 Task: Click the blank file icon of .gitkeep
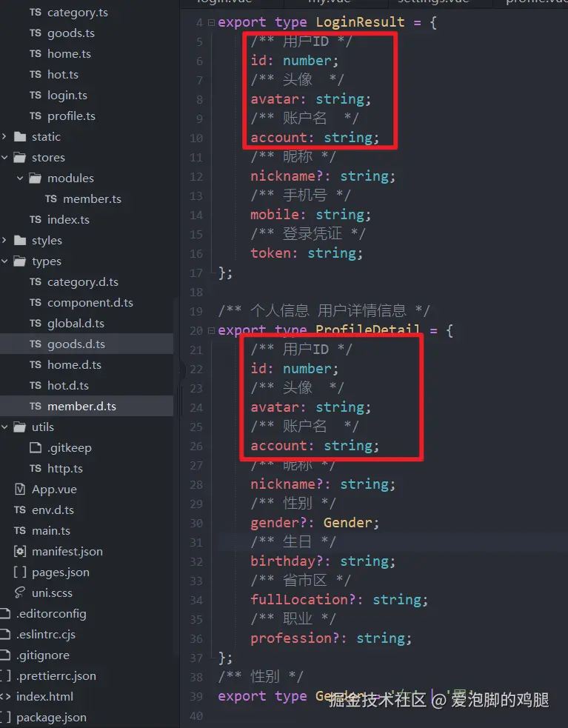point(36,447)
